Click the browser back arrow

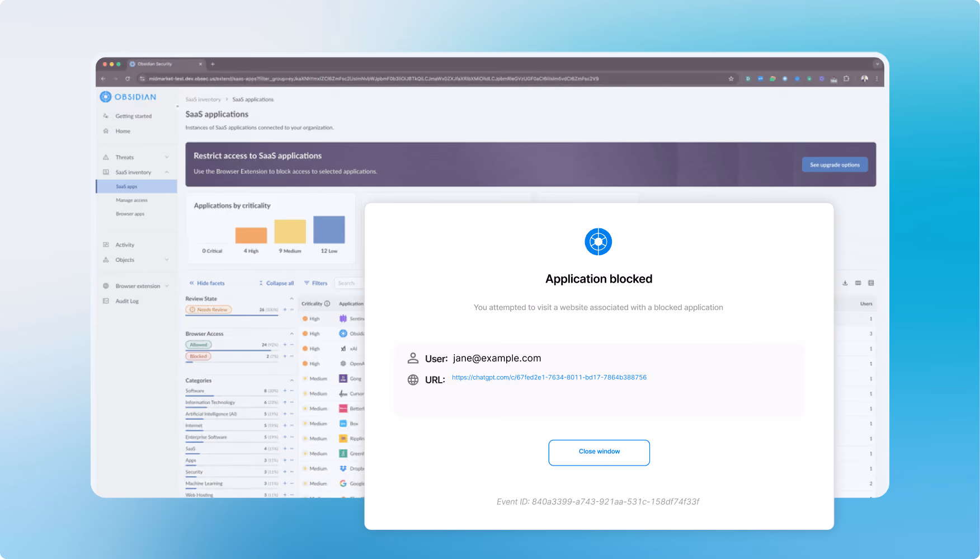click(103, 79)
